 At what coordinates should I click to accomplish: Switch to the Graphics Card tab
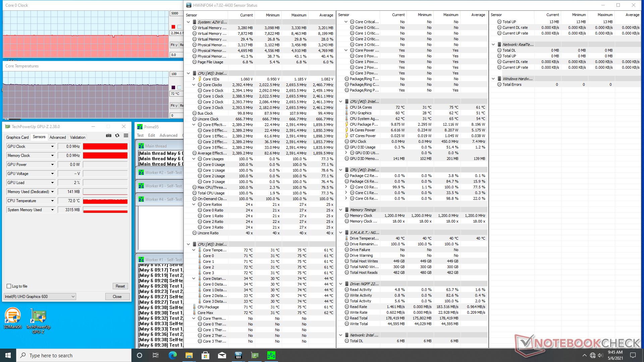tap(17, 137)
